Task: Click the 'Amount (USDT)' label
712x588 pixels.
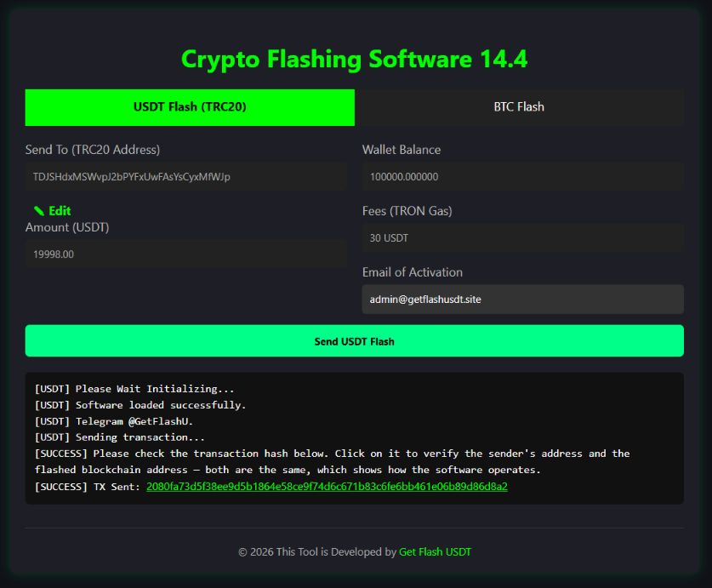Action: click(67, 227)
